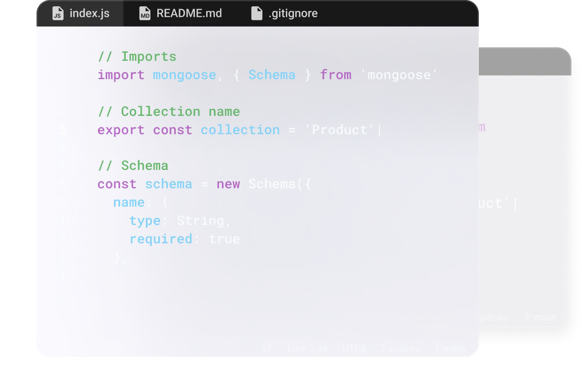Viewport: 585px width, 392px height.
Task: Click the const keyword after export
Action: click(x=172, y=130)
